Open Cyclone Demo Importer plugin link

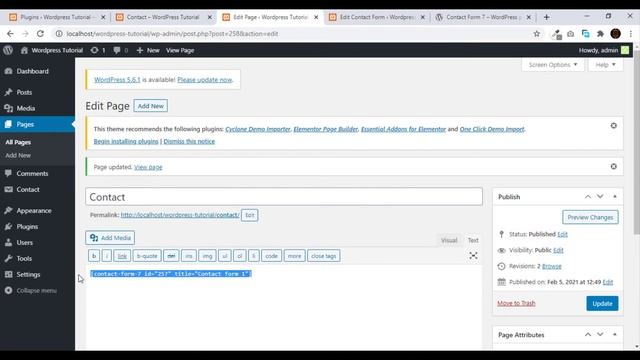pyautogui.click(x=258, y=129)
